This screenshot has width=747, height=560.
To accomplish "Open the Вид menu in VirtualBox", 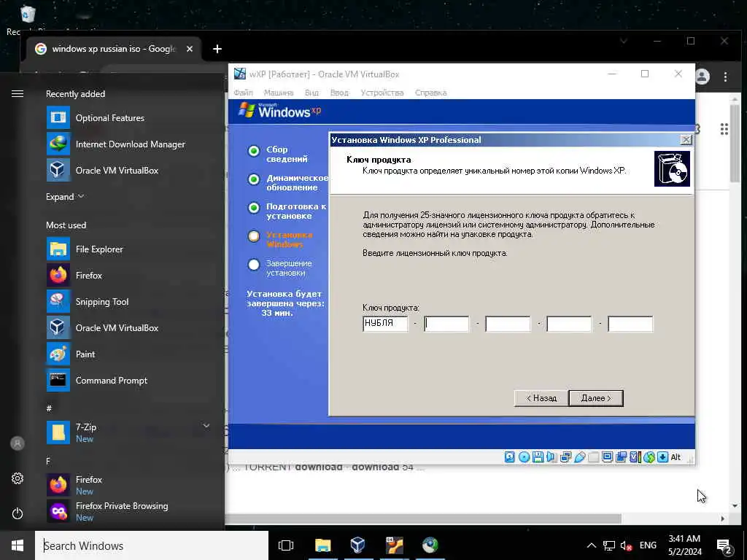I will (x=311, y=93).
